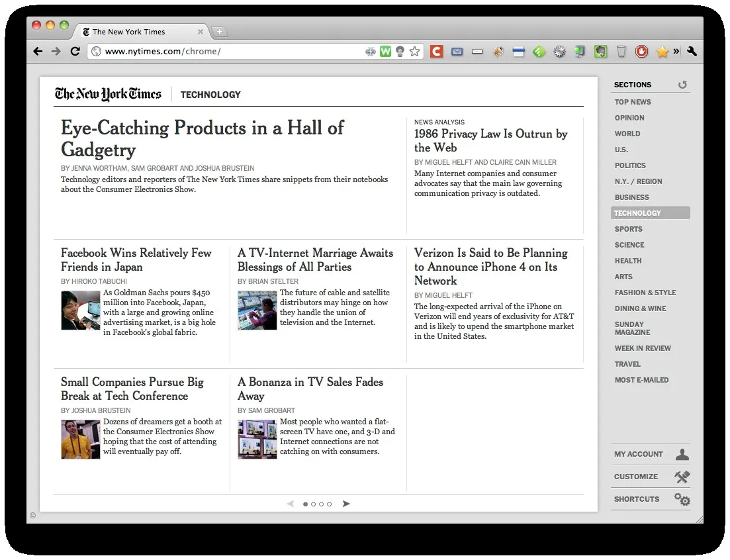
Task: Open the 1986 Privacy Law Is Outrun headline
Action: (490, 140)
